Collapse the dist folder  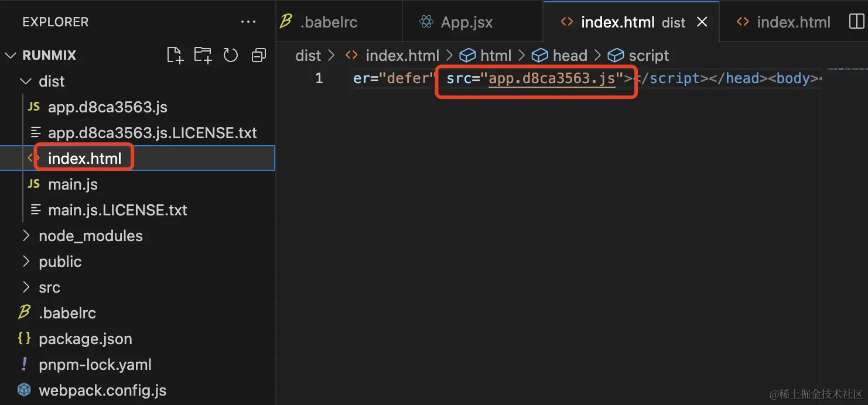click(26, 81)
